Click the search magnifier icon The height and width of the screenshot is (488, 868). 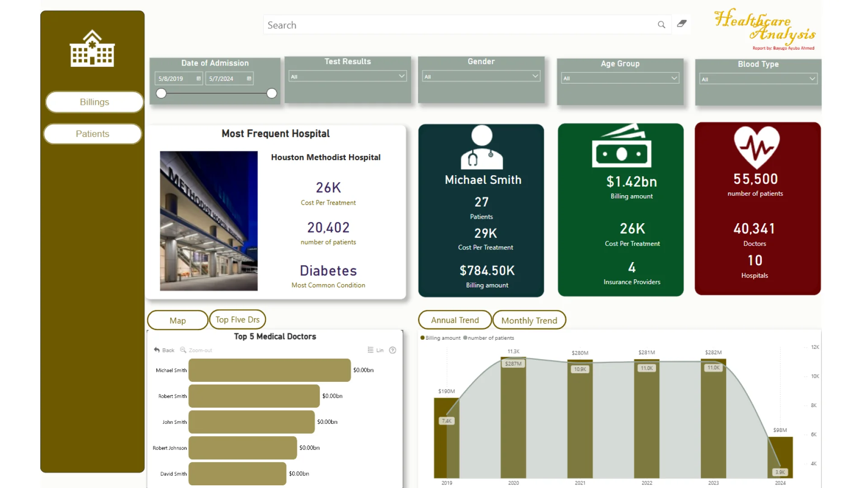coord(661,25)
